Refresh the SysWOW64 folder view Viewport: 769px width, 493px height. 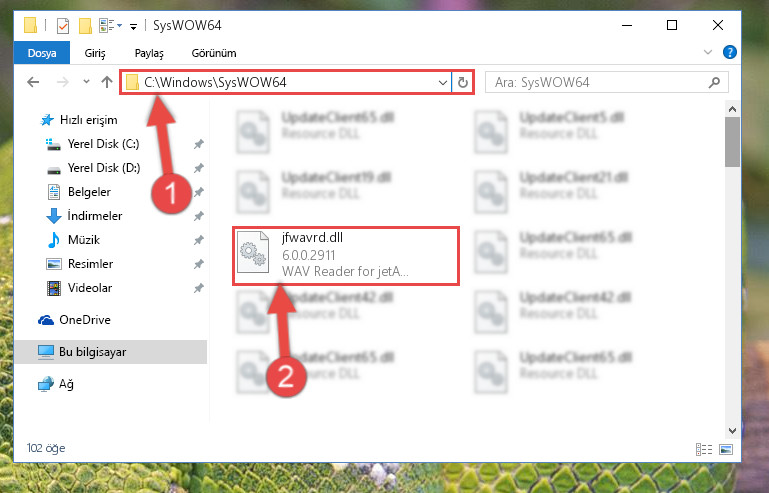pos(462,82)
